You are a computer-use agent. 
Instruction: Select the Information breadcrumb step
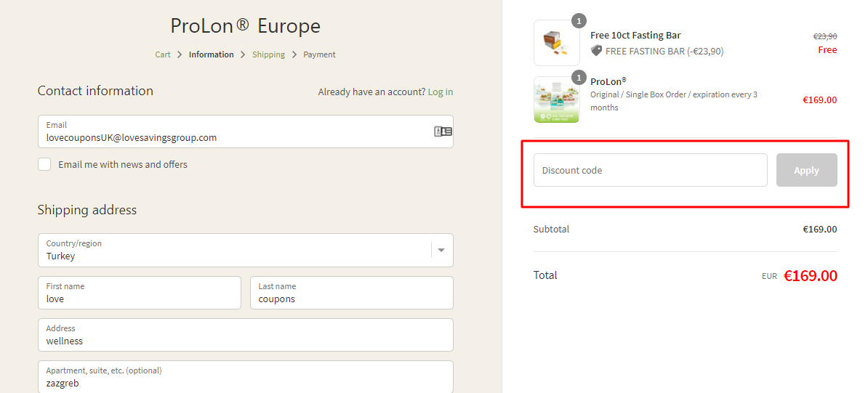pyautogui.click(x=211, y=54)
